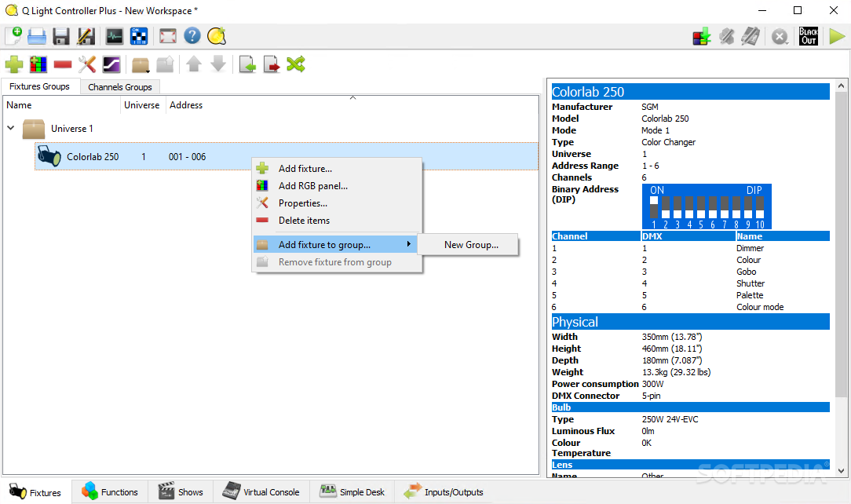Choose Delete items in context menu
This screenshot has height=504, width=851.
(337, 221)
